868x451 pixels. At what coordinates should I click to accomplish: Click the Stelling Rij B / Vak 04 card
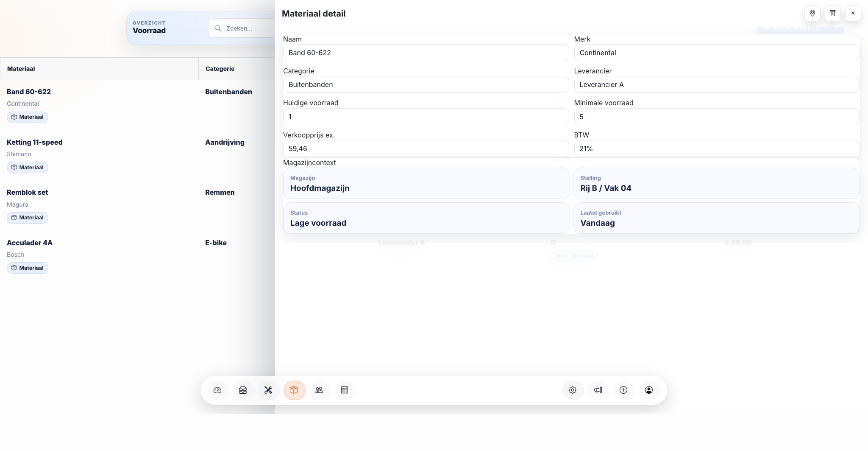click(x=716, y=183)
